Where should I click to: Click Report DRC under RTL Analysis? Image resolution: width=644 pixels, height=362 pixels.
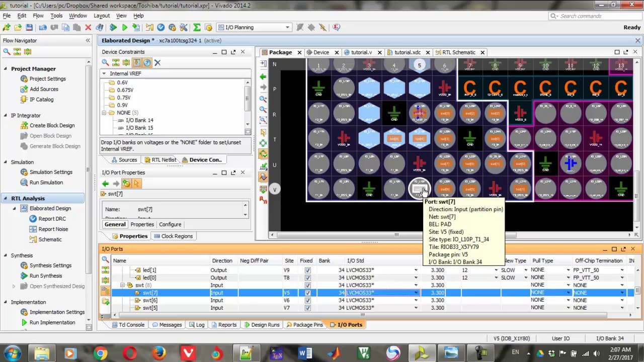[52, 219]
